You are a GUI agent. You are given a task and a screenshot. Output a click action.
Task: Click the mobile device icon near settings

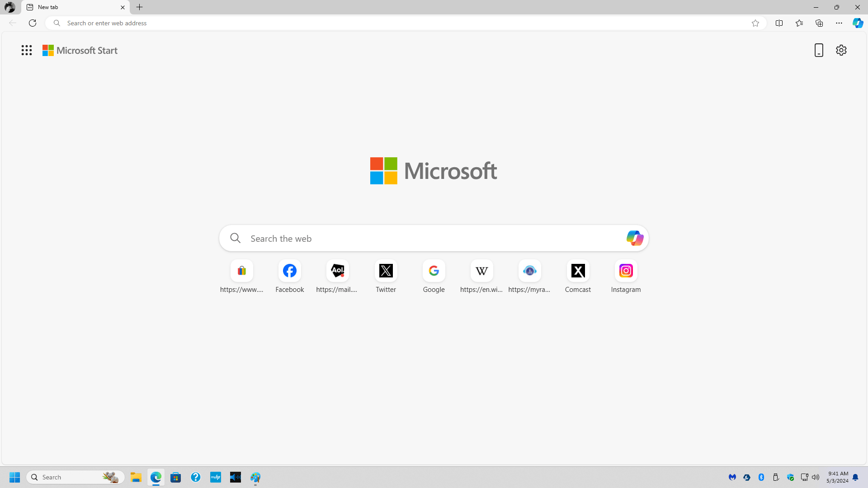(x=818, y=50)
